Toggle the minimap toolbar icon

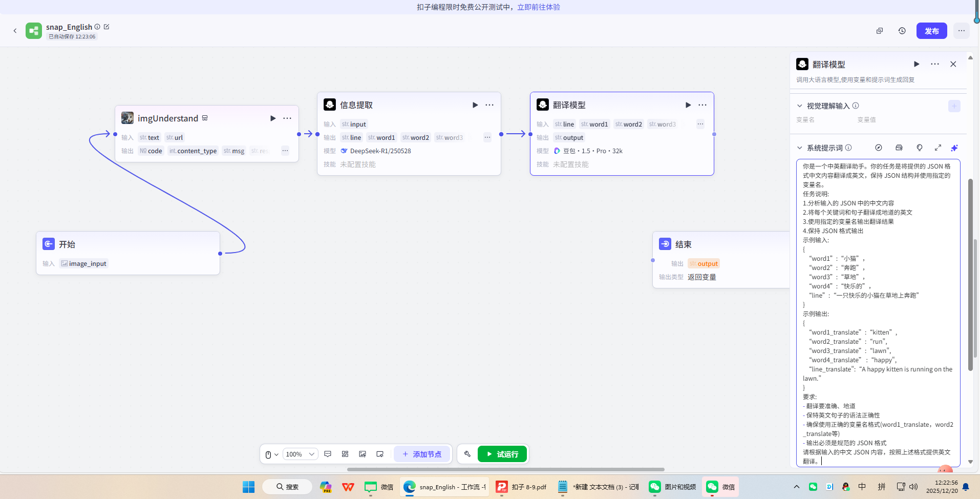pyautogui.click(x=380, y=454)
